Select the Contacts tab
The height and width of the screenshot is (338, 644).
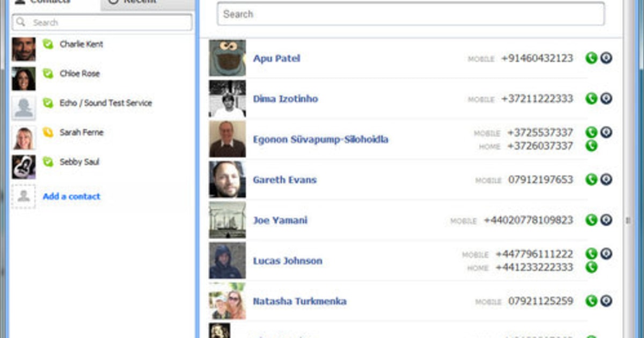(x=51, y=3)
